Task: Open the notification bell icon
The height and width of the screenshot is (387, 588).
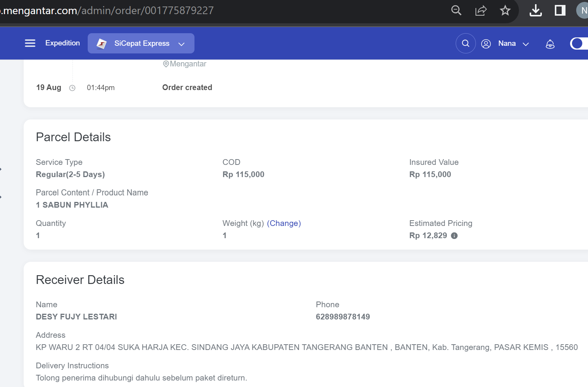Action: coord(550,44)
